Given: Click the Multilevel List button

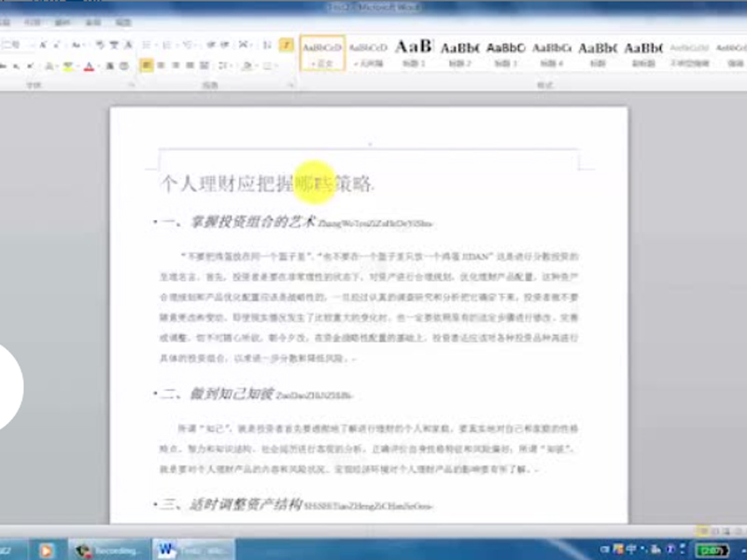Looking at the screenshot, I should click(188, 45).
